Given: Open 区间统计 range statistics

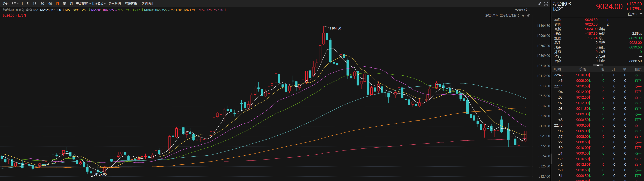Looking at the screenshot, I should [147, 4].
